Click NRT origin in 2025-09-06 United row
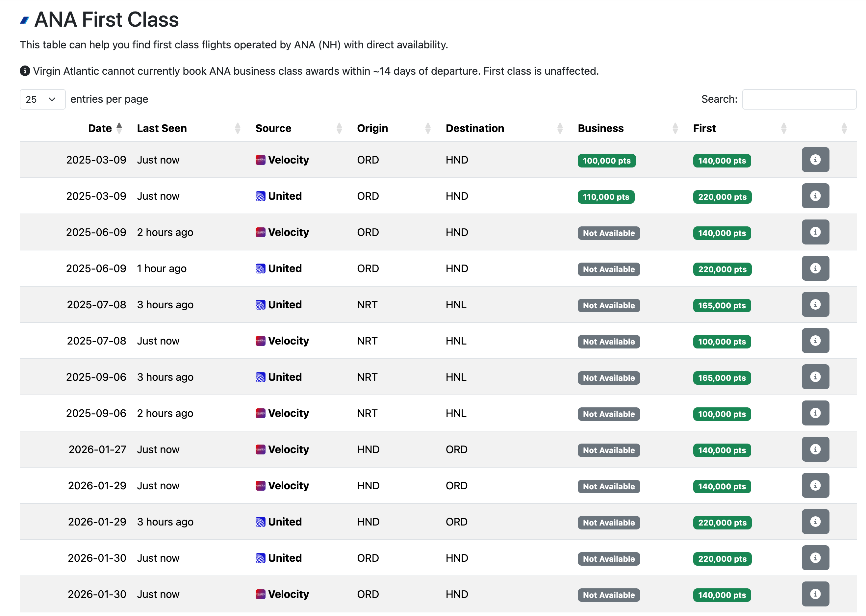Image resolution: width=866 pixels, height=616 pixels. [x=367, y=377]
